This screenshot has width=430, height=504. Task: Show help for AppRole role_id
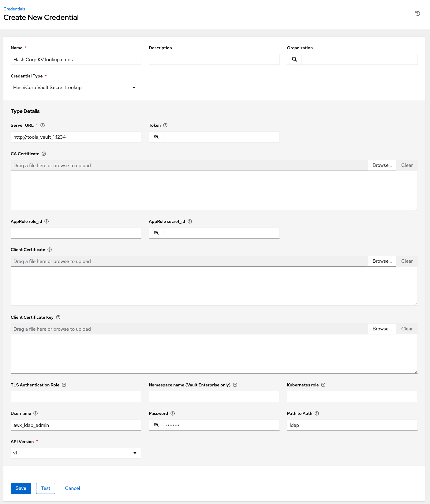coord(47,221)
